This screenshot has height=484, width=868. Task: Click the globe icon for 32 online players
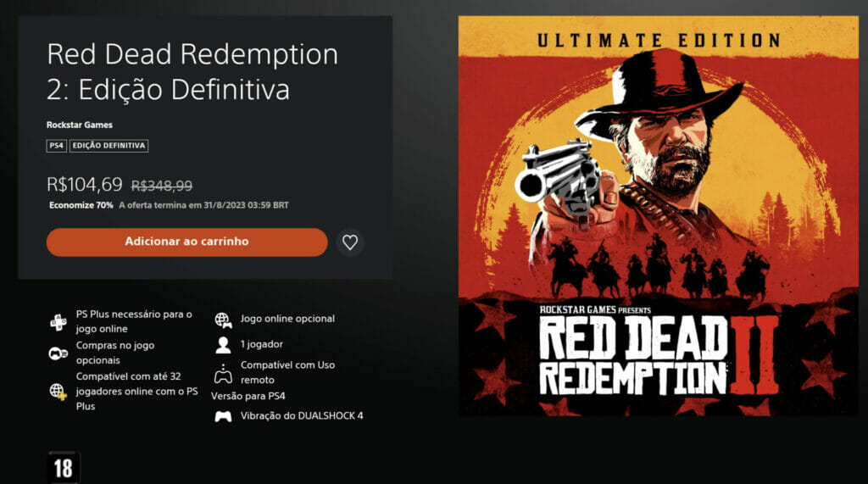point(58,391)
